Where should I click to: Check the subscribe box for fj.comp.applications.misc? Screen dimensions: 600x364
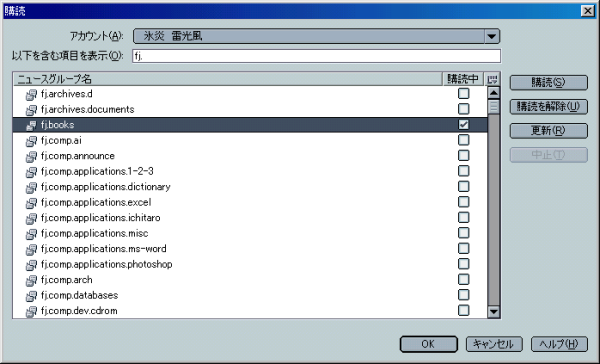(463, 233)
